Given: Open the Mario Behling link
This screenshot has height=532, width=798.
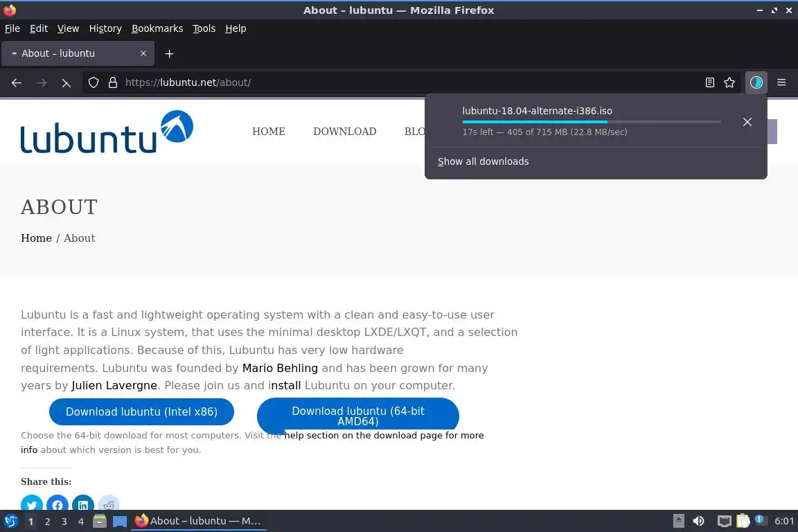Looking at the screenshot, I should click(x=280, y=368).
